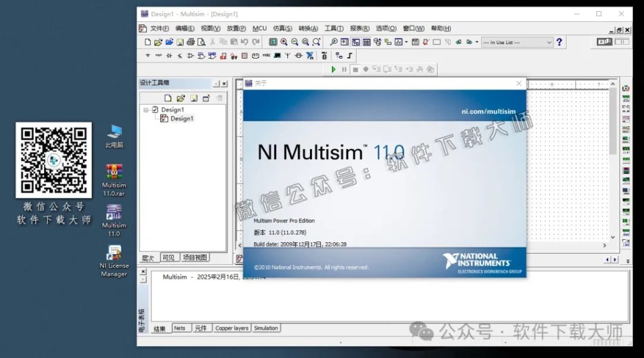Close the 关于 about dialog
The image size is (644, 358).
(x=519, y=83)
